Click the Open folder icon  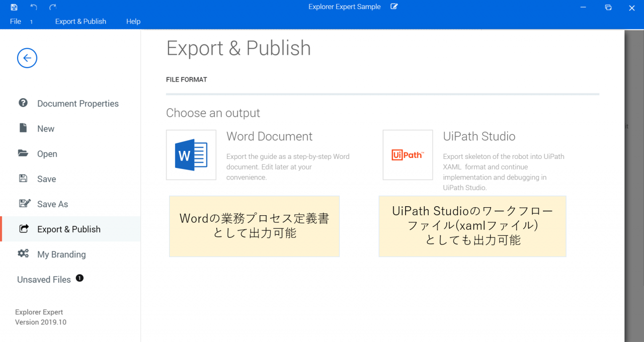[x=23, y=153]
